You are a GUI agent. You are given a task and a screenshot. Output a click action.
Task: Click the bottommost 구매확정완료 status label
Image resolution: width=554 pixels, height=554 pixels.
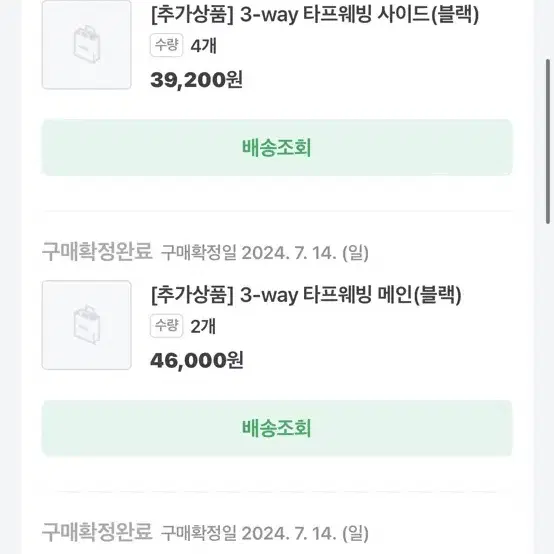[97, 532]
